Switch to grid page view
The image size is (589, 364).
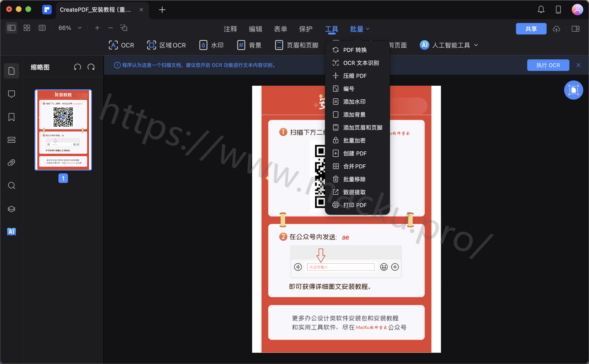tap(27, 28)
